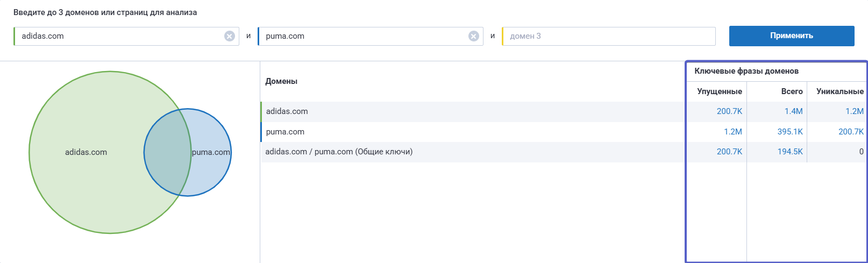868x263 pixels.
Task: Clear the adidas.com domain field
Action: (230, 36)
